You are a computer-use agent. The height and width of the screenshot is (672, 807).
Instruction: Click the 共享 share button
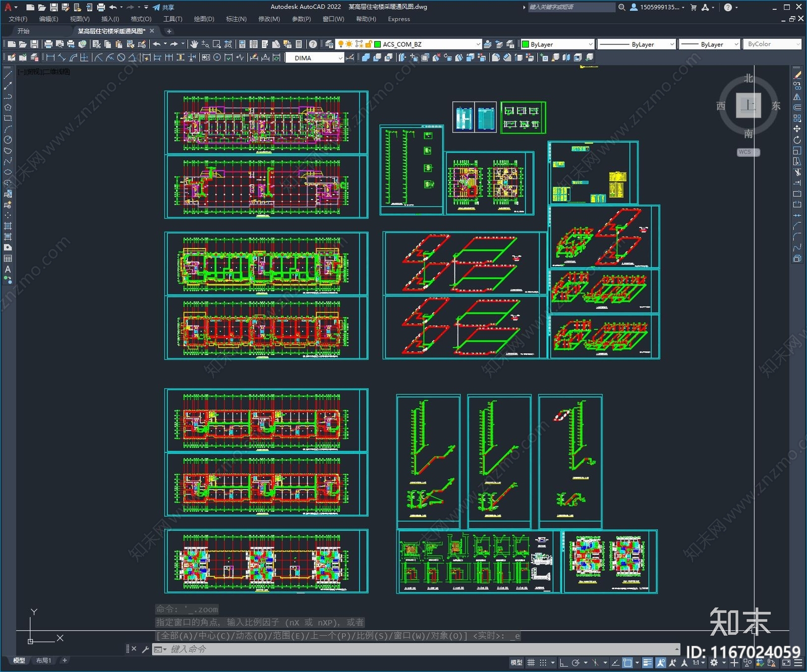[x=164, y=7]
